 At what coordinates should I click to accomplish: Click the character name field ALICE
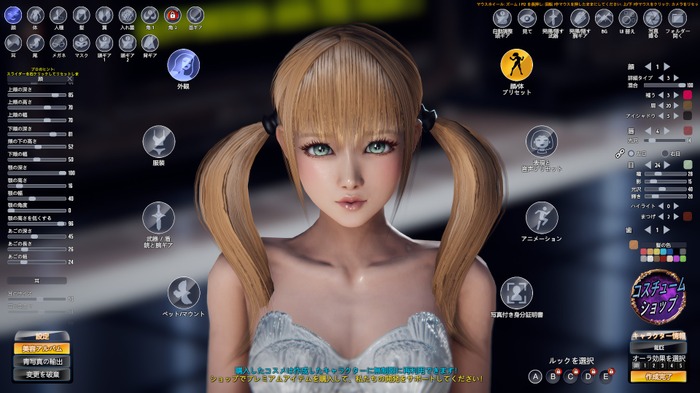[658, 347]
